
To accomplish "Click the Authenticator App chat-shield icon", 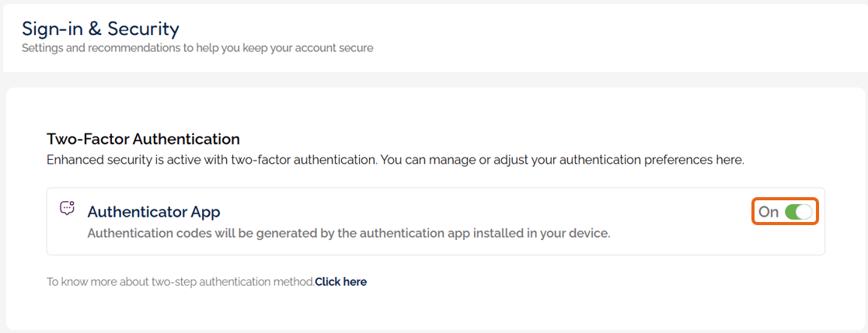I will tap(68, 208).
